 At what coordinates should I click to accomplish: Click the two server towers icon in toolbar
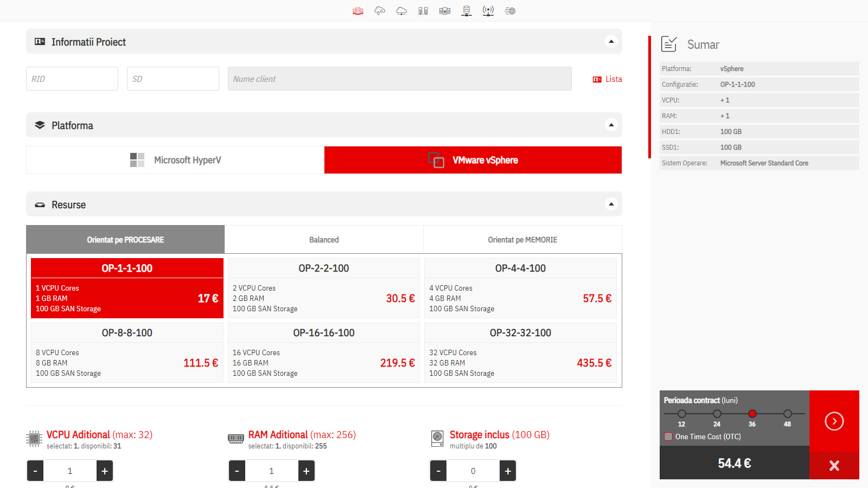tap(423, 11)
